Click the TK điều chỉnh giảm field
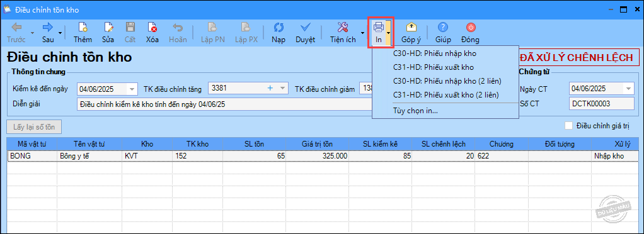The height and width of the screenshot is (234, 644). pos(366,88)
